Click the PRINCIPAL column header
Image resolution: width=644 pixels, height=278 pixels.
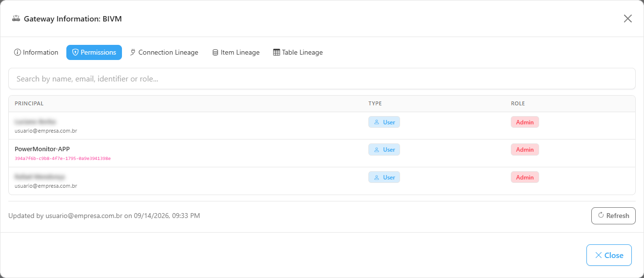click(29, 103)
